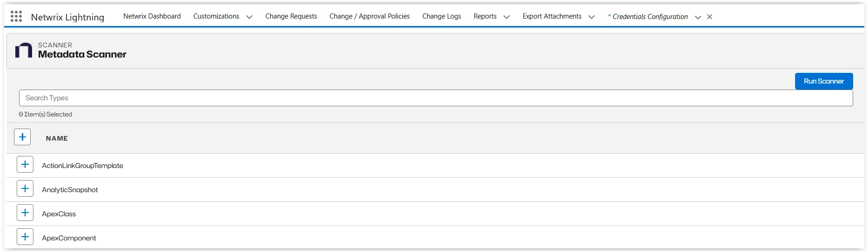Image resolution: width=868 pixels, height=252 pixels.
Task: Open the App Launcher grid icon
Action: (16, 17)
